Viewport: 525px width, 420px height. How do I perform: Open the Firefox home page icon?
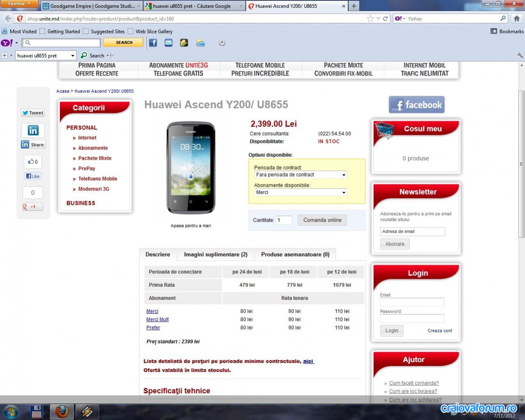click(x=517, y=18)
